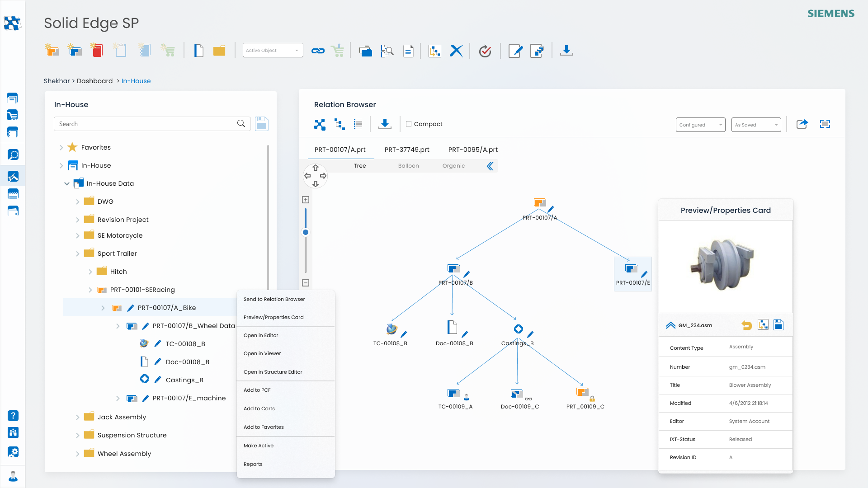The width and height of the screenshot is (868, 488).
Task: Click the list view icon in Relation Browser
Action: coord(358,124)
